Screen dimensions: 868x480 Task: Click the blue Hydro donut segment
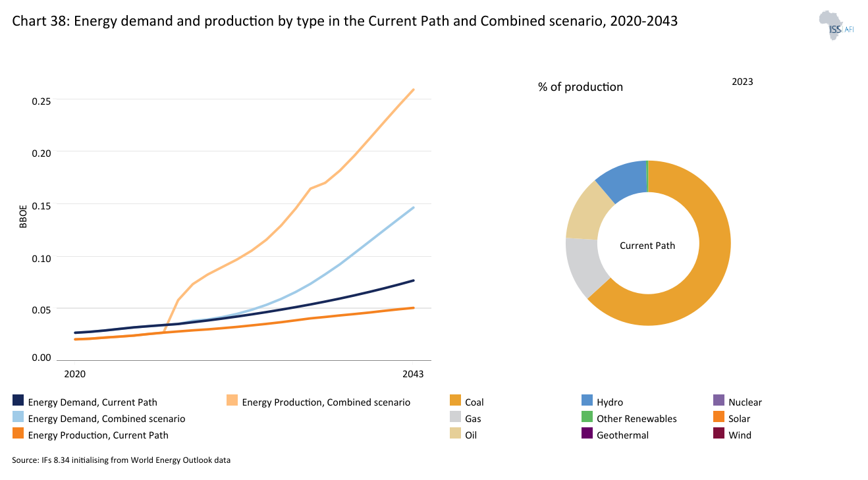pyautogui.click(x=624, y=179)
